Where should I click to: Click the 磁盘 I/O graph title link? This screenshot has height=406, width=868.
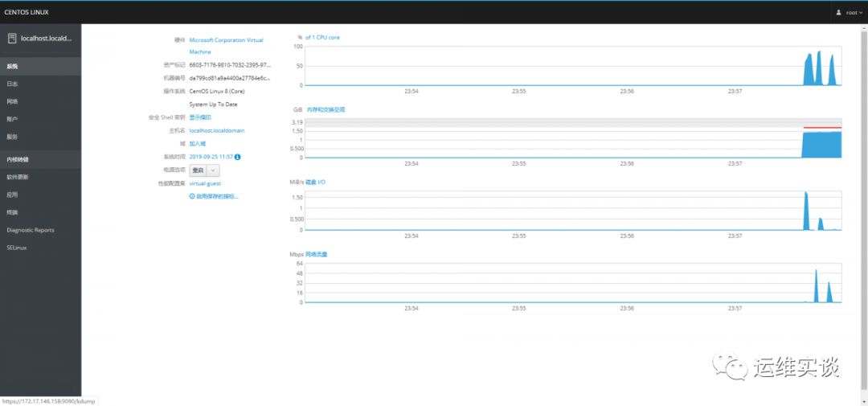[x=316, y=182]
